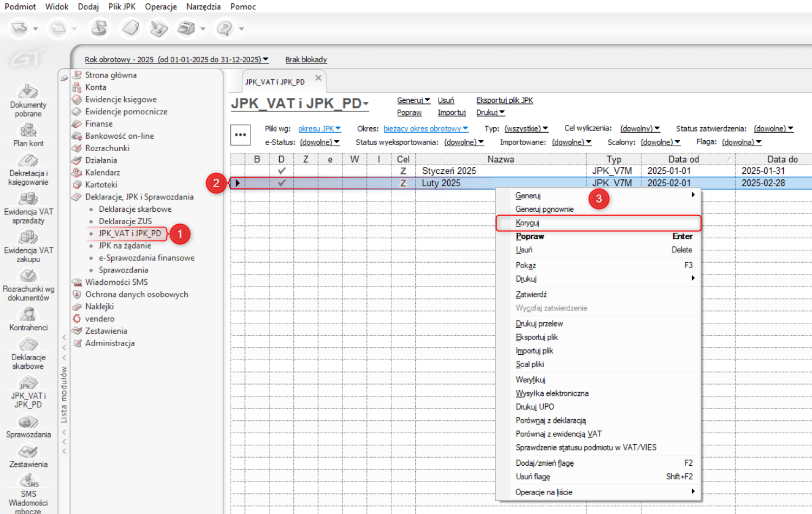The width and height of the screenshot is (812, 514).
Task: Select JPK na żądanie in module tree
Action: (x=125, y=246)
